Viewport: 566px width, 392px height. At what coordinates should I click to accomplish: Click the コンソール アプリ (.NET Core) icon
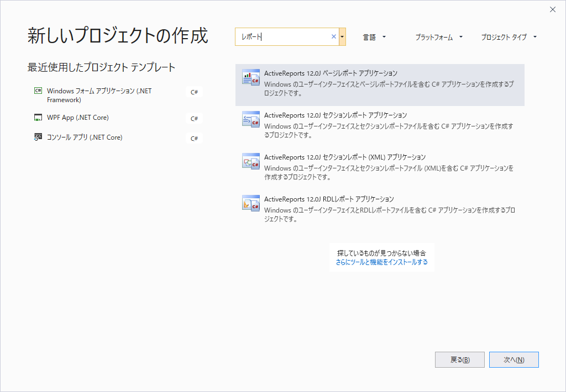click(x=38, y=137)
